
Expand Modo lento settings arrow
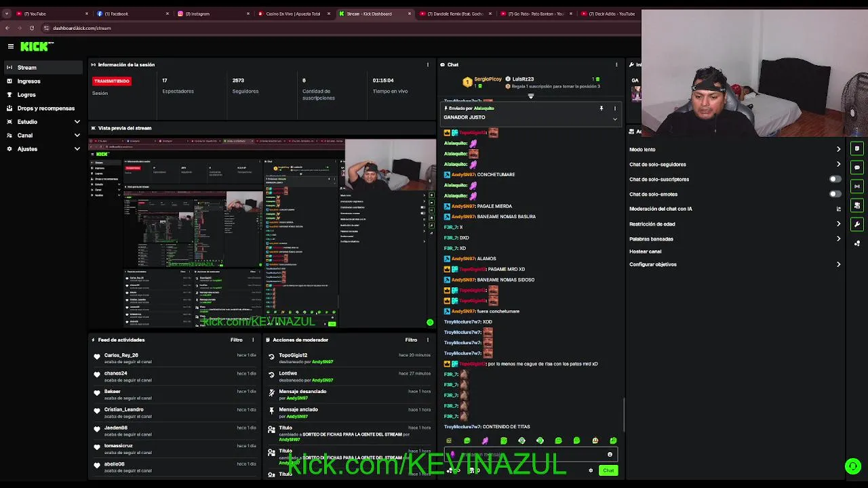[839, 149]
